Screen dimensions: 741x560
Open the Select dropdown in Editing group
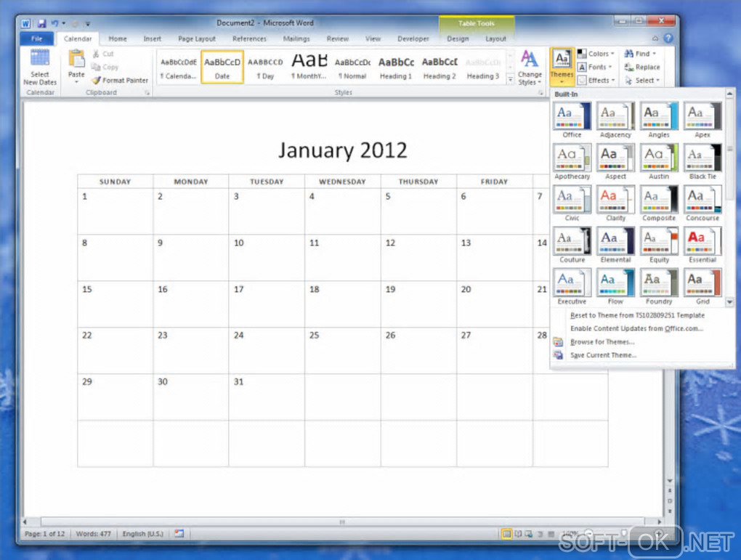click(x=642, y=81)
